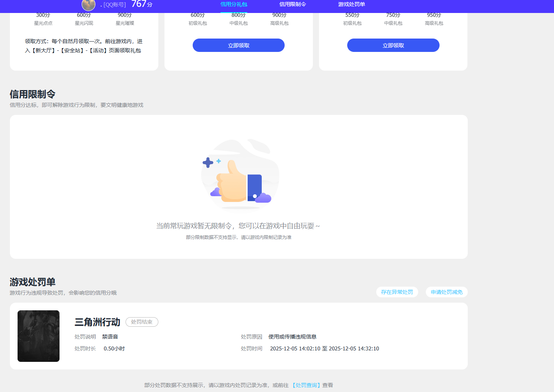The width and height of the screenshot is (554, 392).
Task: Click 立即领取 in the 800分 中级礼包 card
Action: coord(238,45)
